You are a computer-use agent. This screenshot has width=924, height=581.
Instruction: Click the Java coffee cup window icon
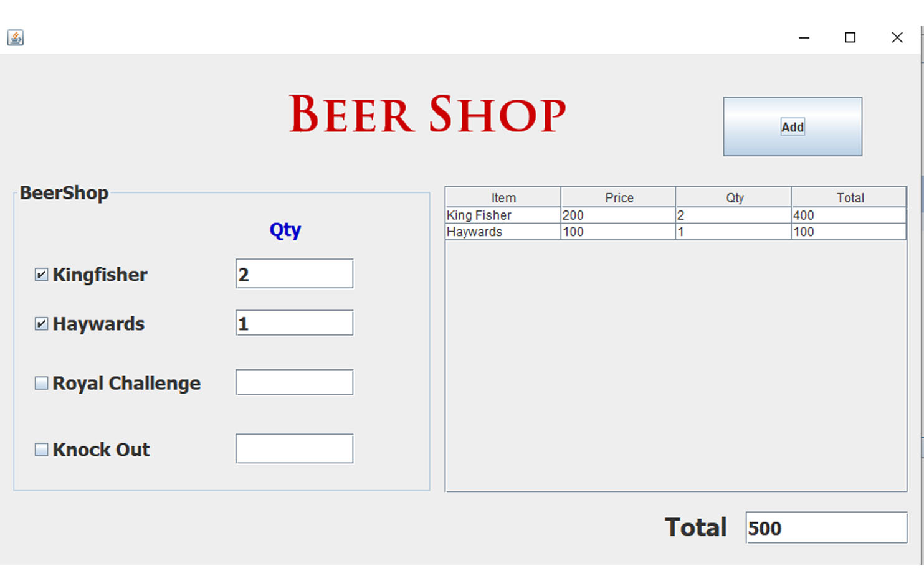(x=15, y=37)
